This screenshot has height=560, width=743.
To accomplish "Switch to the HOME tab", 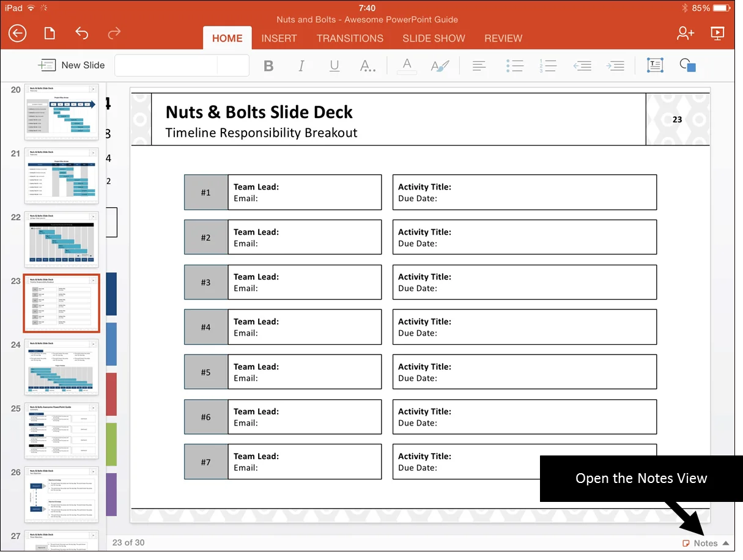I will click(227, 38).
